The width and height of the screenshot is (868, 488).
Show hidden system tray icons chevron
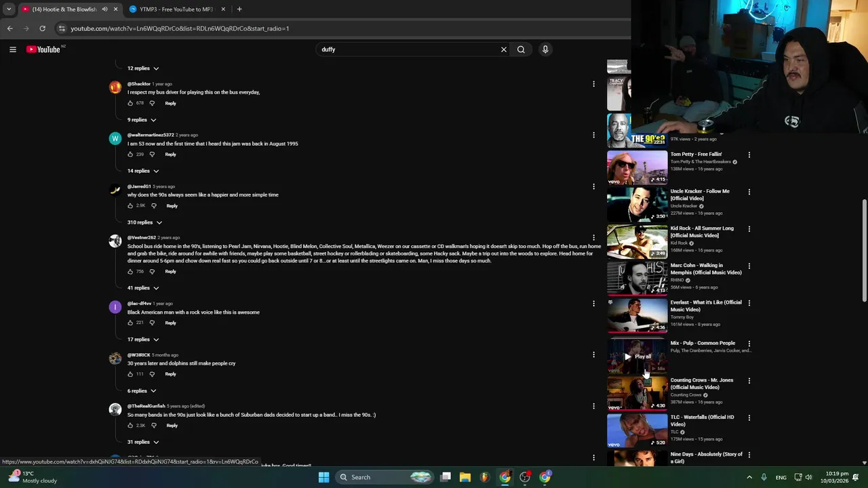749,477
